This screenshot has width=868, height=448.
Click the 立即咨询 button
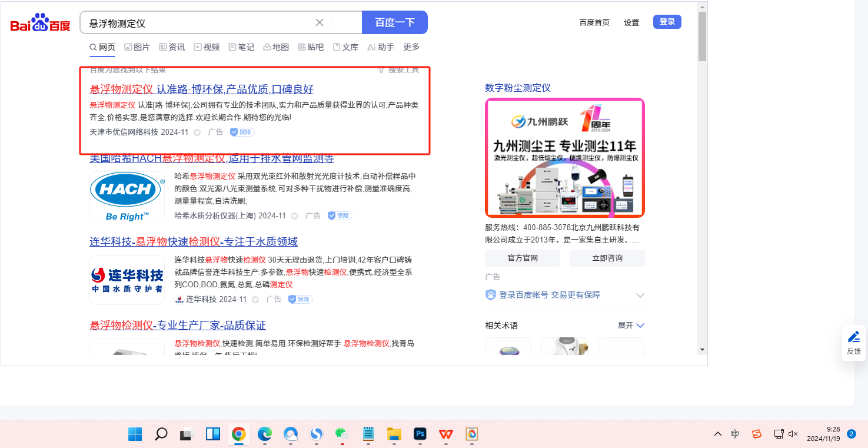(607, 258)
